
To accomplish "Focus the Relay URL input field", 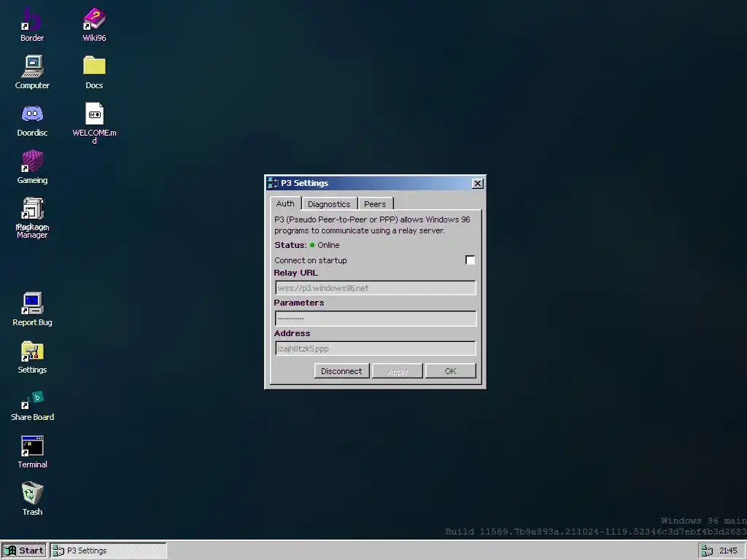I will (x=376, y=287).
